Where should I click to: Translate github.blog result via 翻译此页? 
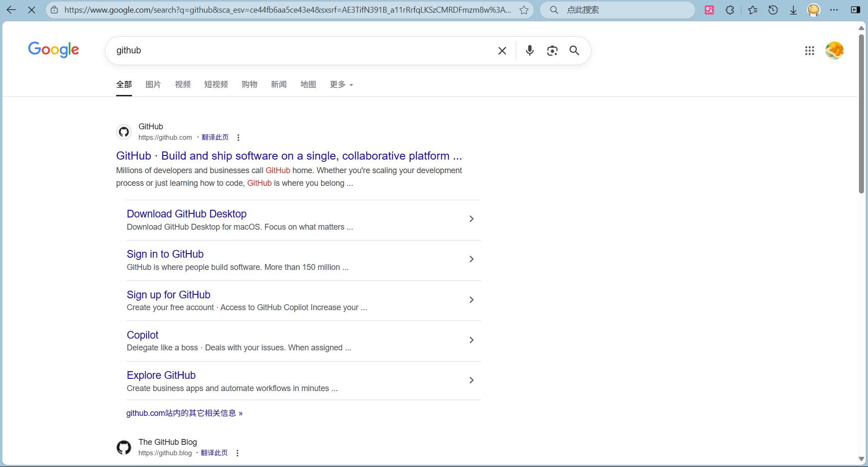pos(214,453)
